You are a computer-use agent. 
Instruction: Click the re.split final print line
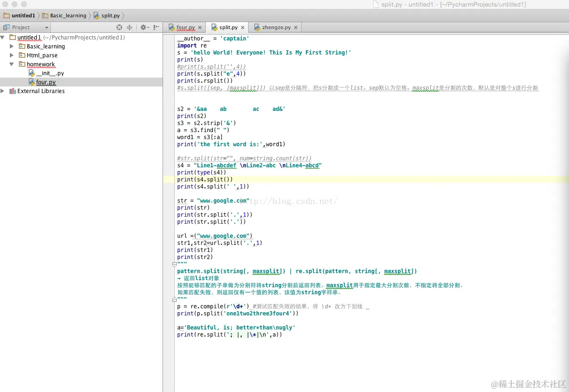point(229,335)
